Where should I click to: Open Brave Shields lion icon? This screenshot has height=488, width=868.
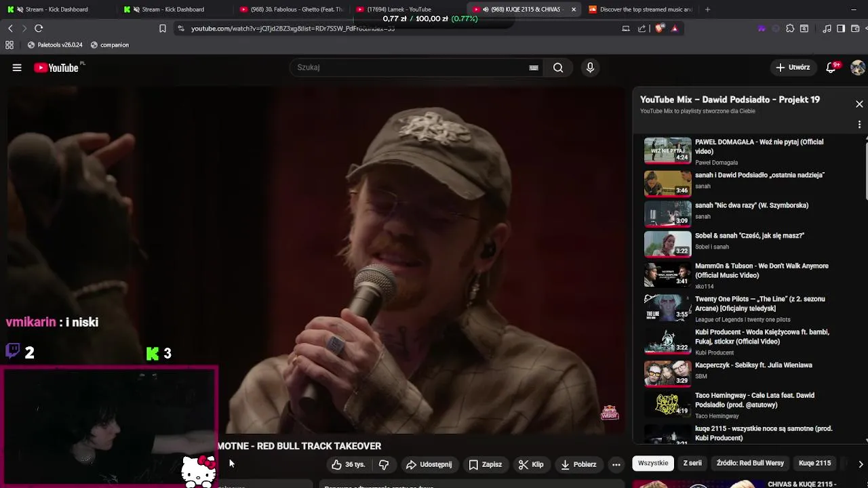(x=659, y=28)
